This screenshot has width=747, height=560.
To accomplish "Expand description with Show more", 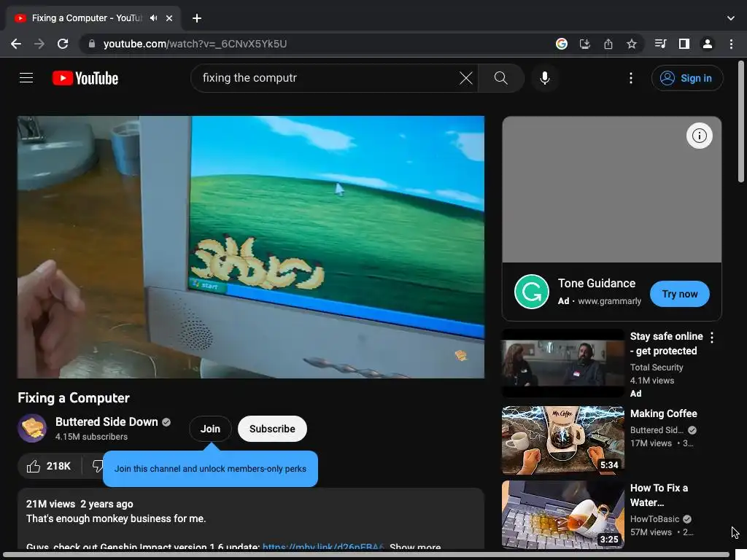I will coord(415,546).
